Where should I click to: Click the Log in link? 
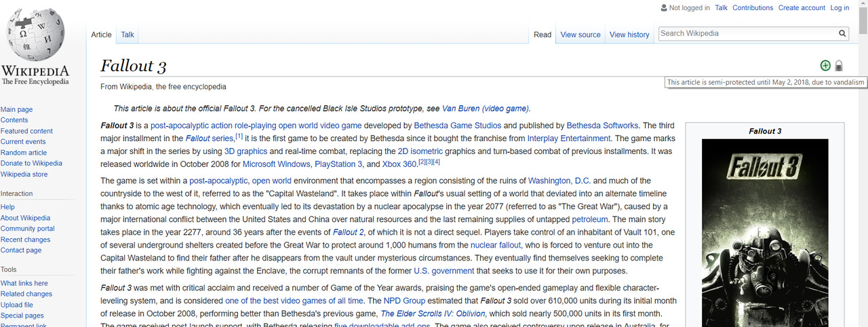point(840,8)
